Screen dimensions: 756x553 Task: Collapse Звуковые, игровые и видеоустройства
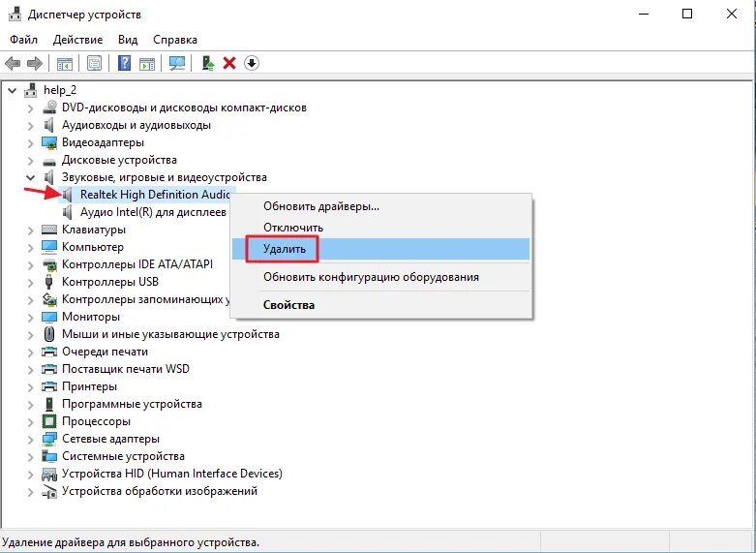tap(30, 177)
